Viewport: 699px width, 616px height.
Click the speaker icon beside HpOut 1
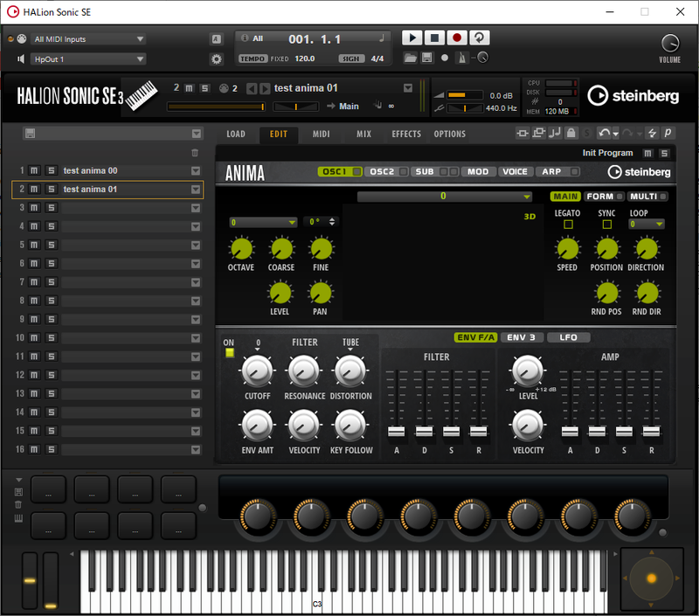[x=20, y=59]
